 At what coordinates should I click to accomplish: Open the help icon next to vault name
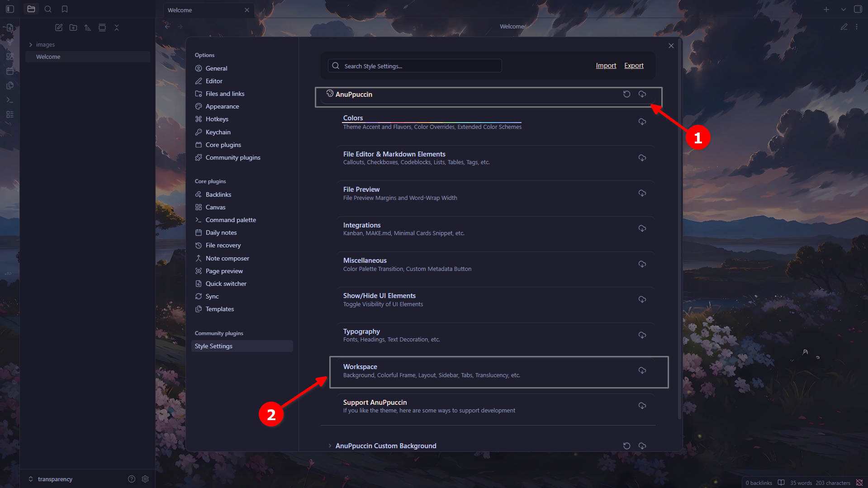(x=132, y=479)
